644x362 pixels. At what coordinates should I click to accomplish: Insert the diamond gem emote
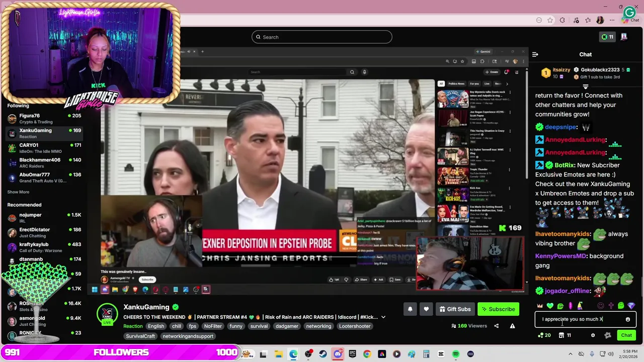pos(631,306)
